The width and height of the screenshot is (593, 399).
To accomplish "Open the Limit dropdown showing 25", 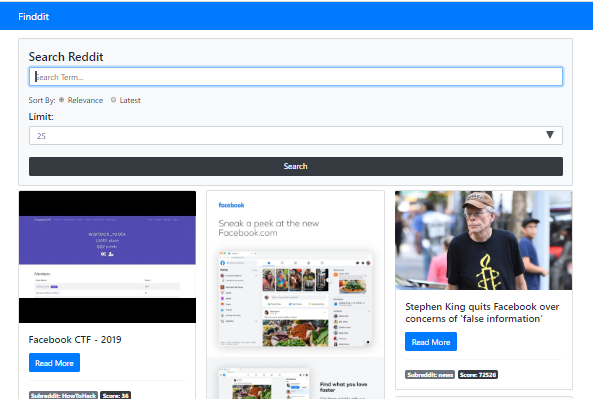I will 296,136.
